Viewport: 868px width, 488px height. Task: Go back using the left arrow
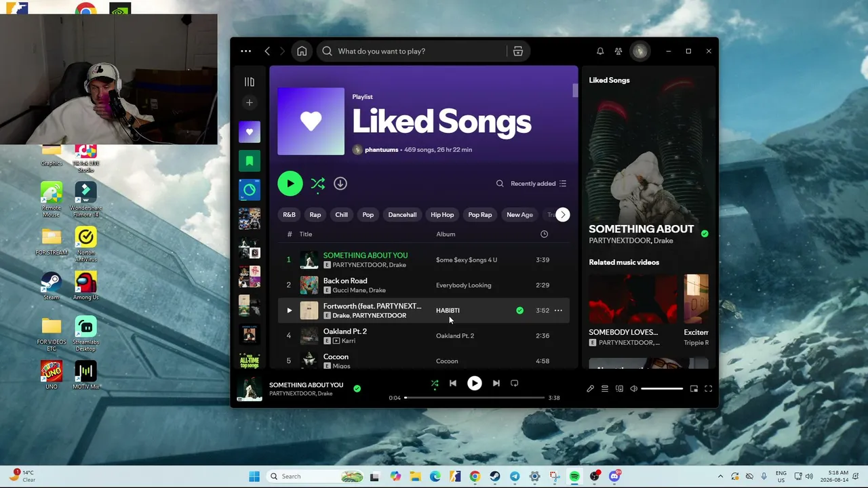point(267,51)
